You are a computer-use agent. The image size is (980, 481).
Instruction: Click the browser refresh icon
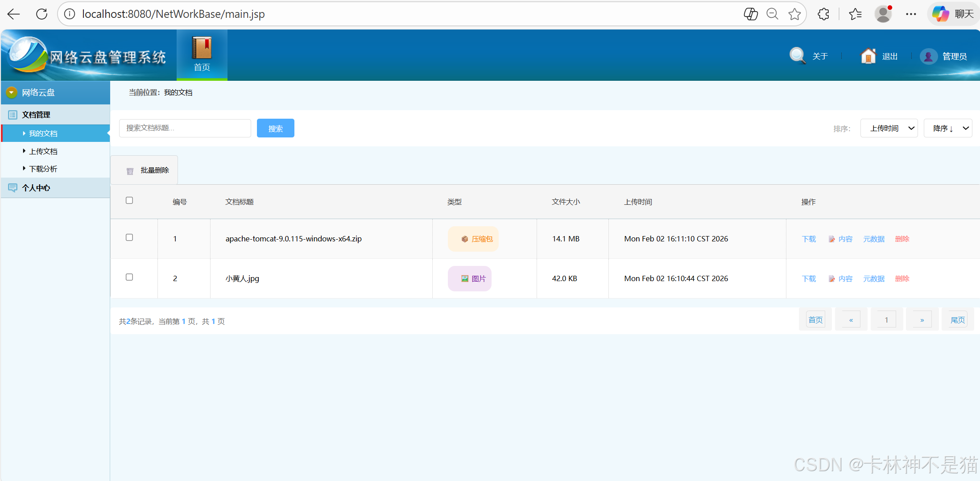point(41,14)
